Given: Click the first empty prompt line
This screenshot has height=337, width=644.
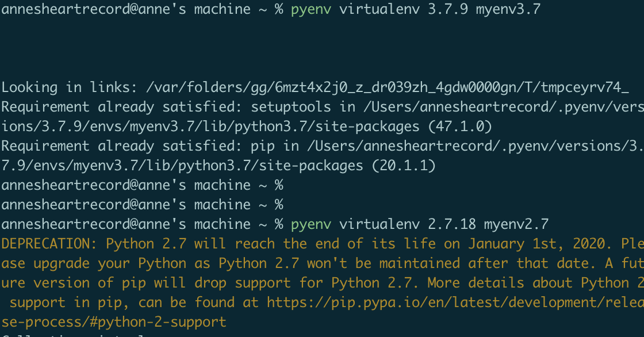Looking at the screenshot, I should [142, 185].
